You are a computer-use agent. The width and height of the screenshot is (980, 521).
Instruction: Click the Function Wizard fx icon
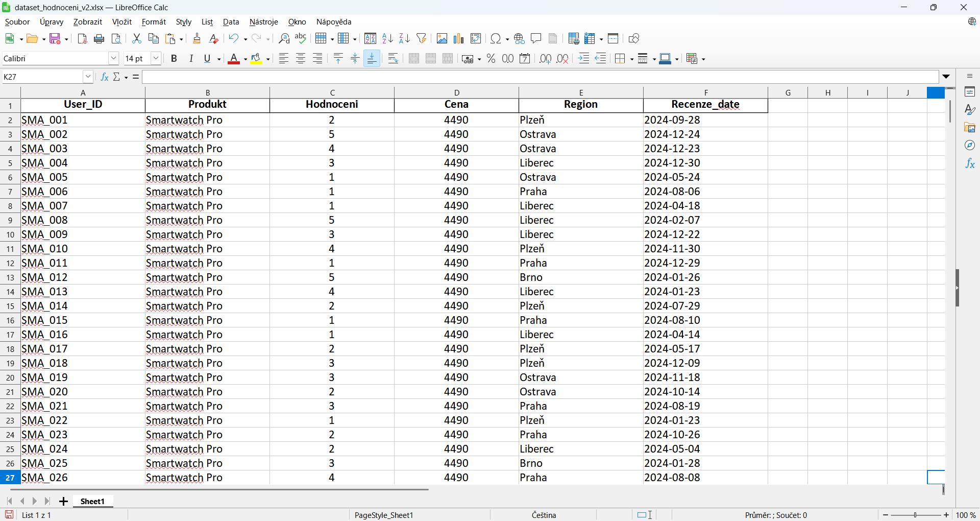click(x=105, y=77)
